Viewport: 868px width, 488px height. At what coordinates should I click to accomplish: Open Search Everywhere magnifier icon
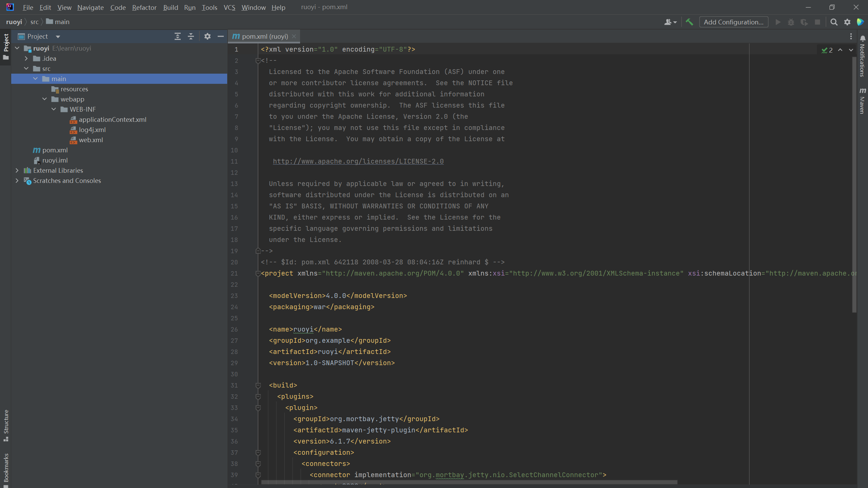[834, 22]
